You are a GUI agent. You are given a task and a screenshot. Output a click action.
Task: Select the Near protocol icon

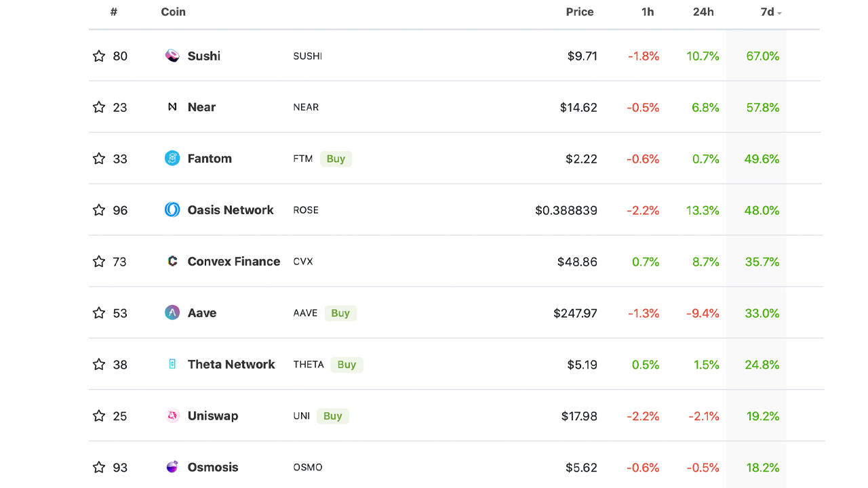click(x=172, y=107)
